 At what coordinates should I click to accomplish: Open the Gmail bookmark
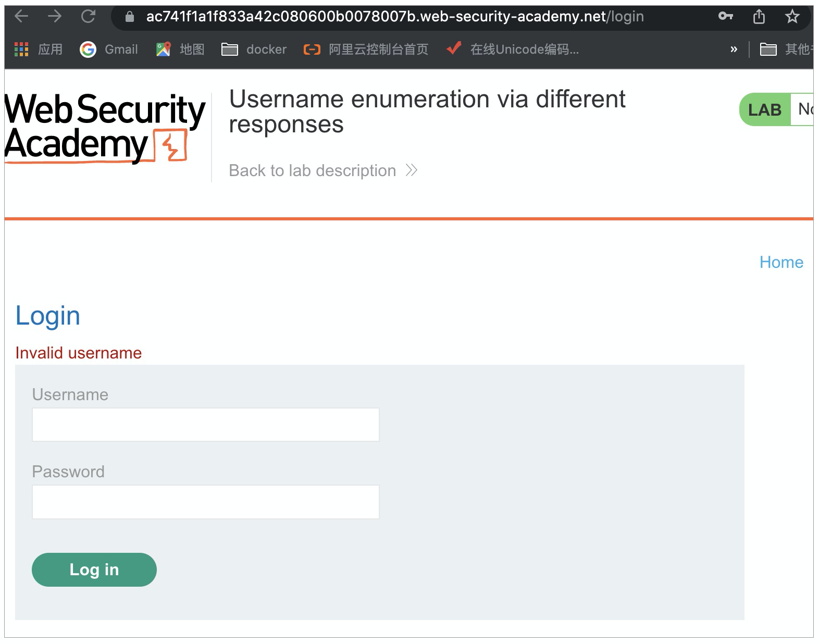click(x=109, y=49)
